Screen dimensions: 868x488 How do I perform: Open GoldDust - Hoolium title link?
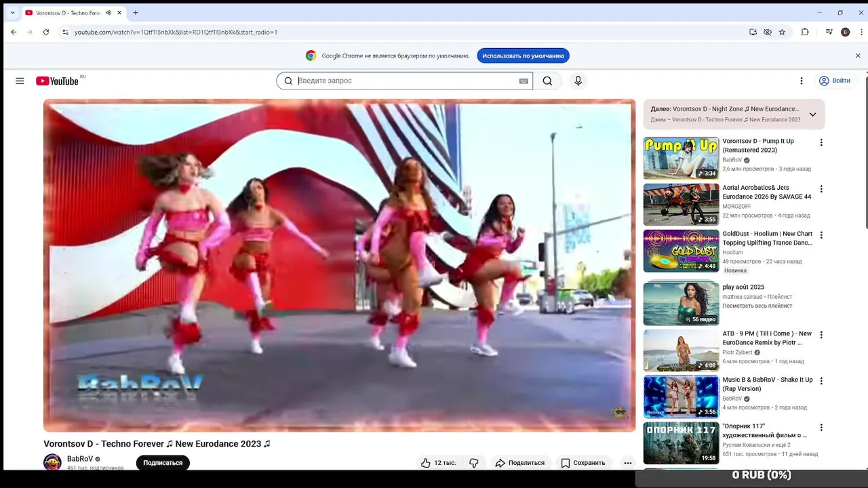point(768,238)
